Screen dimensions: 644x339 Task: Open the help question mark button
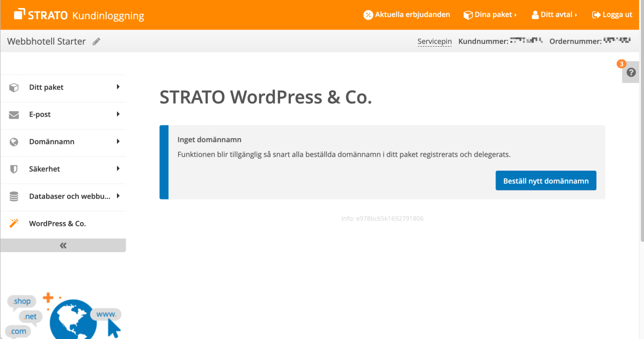(631, 72)
